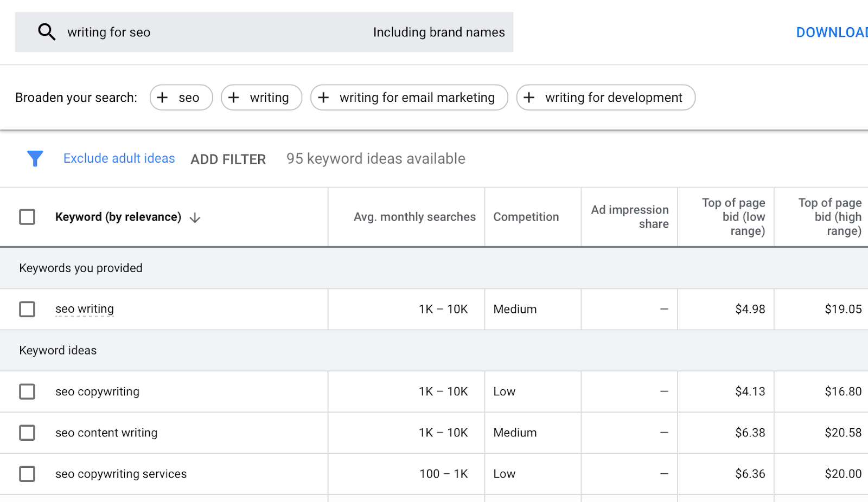This screenshot has width=868, height=502.
Task: Click the blue filter funnel icon
Action: coord(35,158)
